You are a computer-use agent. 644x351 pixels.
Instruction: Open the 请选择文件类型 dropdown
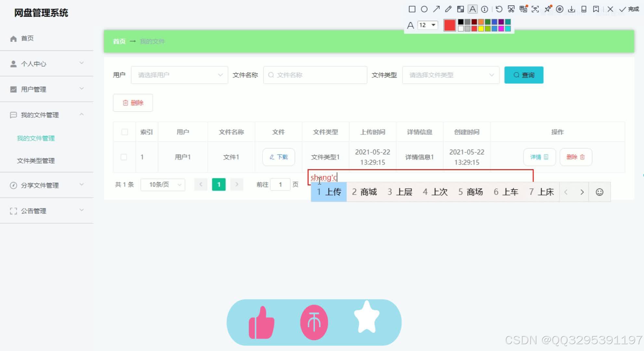click(451, 75)
